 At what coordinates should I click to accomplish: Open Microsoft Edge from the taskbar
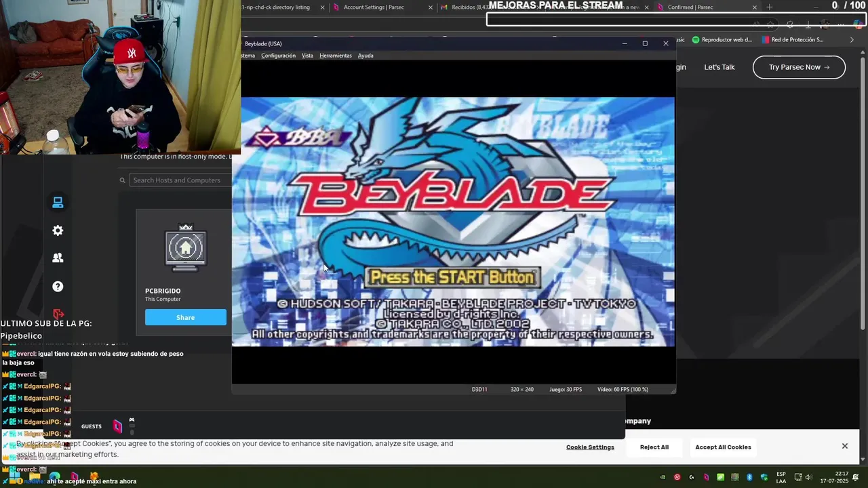point(54,477)
